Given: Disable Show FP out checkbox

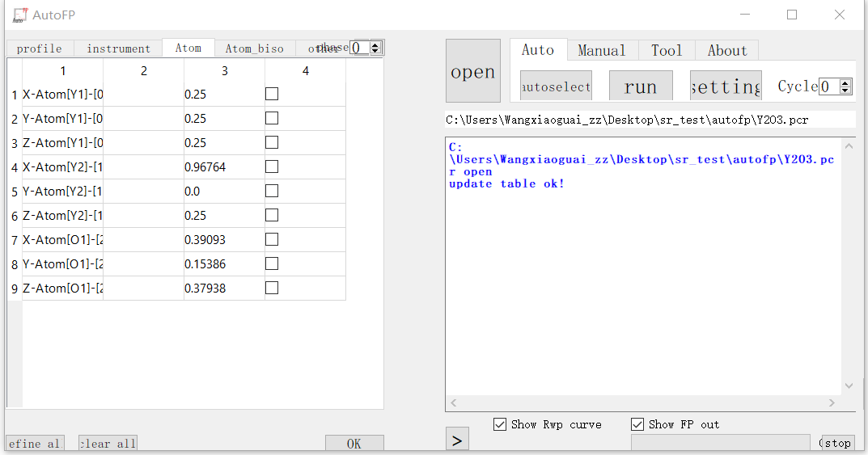Looking at the screenshot, I should click(x=638, y=424).
